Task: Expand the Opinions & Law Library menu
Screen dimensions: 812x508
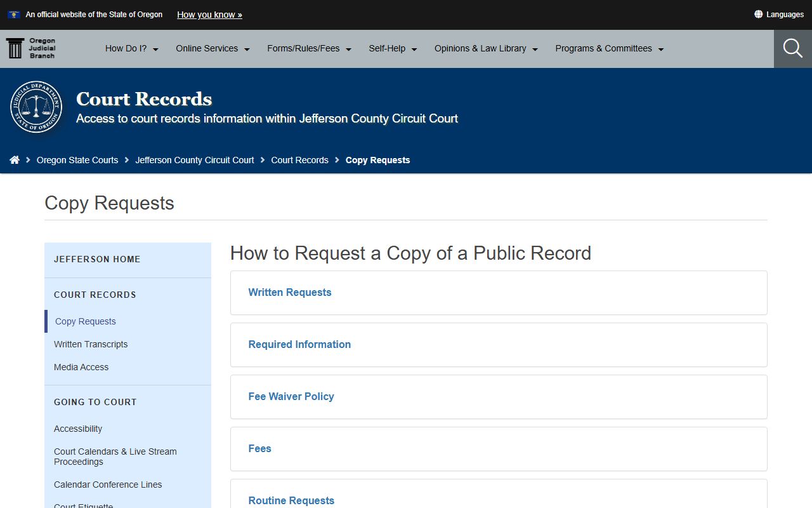Action: 487,48
